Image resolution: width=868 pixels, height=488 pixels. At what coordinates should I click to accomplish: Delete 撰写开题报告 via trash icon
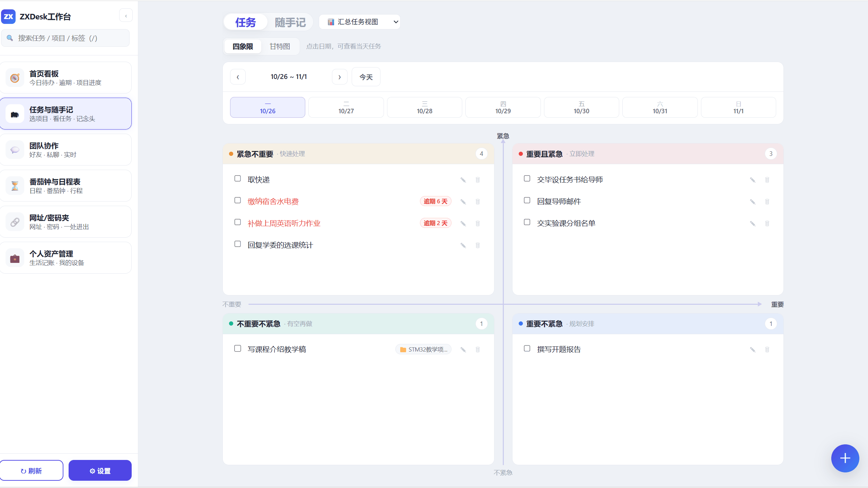[x=767, y=349]
